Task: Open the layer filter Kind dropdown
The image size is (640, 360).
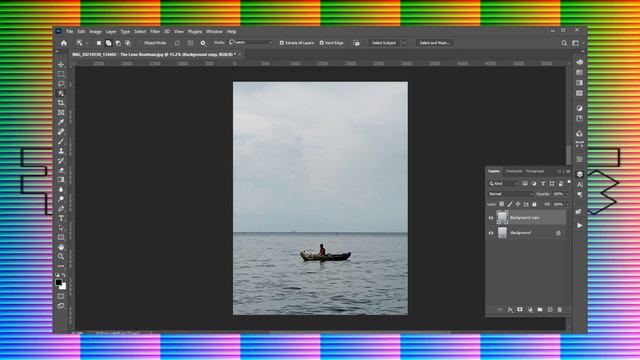Action: pos(504,184)
